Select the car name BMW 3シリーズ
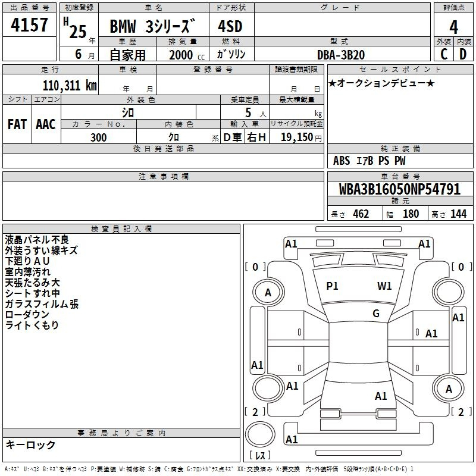This screenshot has width=476, height=476. pyautogui.click(x=154, y=27)
